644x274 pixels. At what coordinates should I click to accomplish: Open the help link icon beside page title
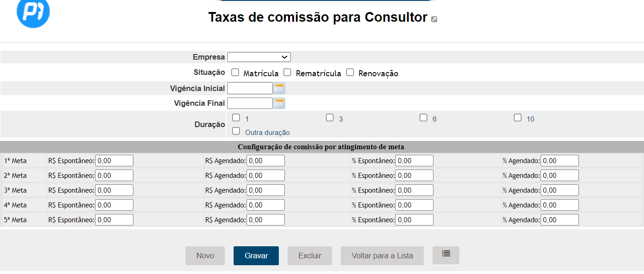(x=434, y=19)
